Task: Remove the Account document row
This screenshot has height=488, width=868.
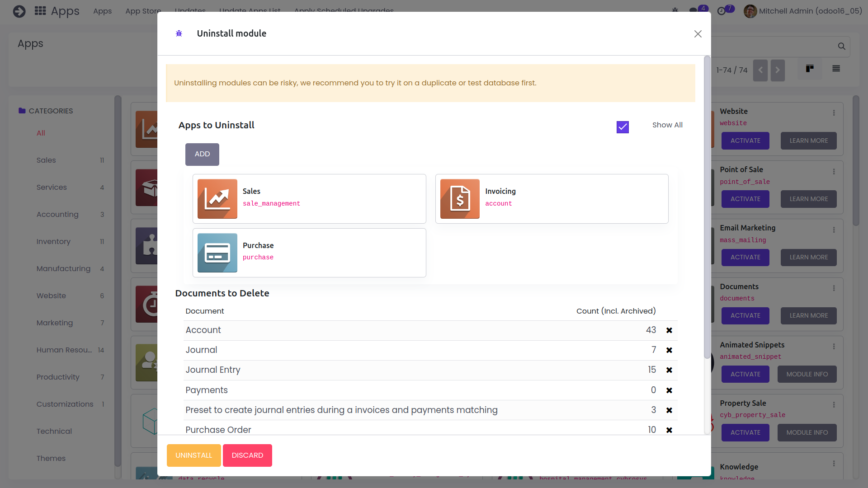Action: (669, 330)
